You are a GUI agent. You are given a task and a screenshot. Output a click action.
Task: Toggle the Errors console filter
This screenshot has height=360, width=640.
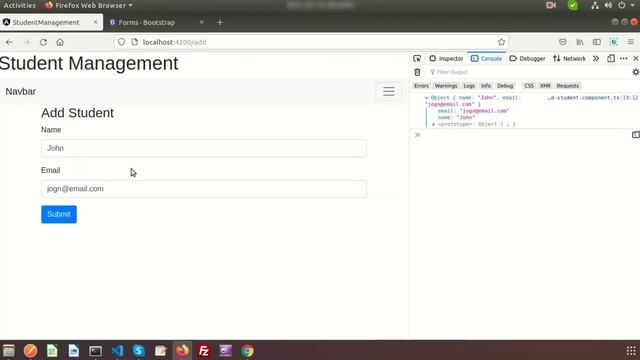coord(421,86)
